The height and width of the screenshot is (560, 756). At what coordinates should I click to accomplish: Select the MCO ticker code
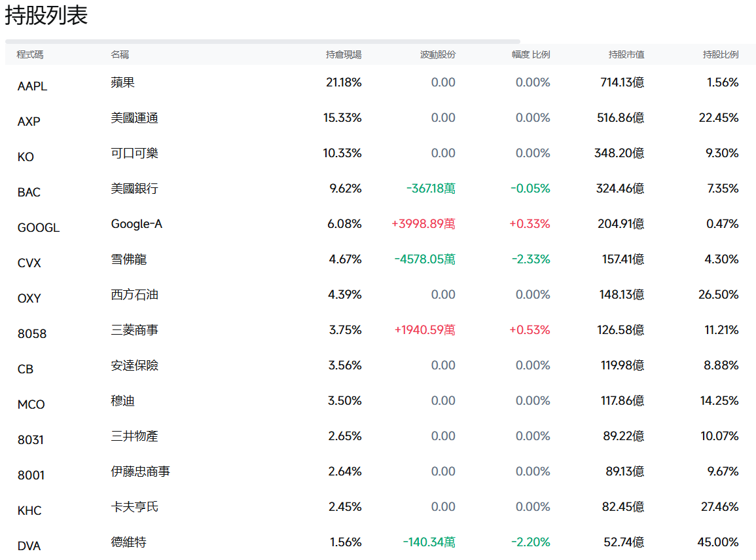[x=31, y=405]
